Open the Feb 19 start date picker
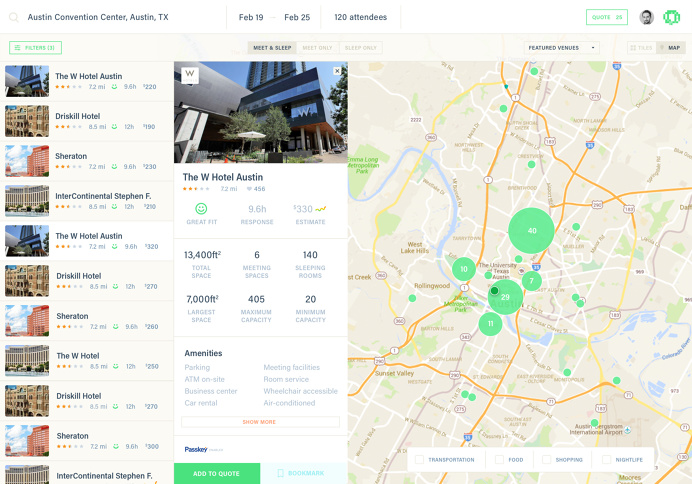Viewport: 692px width, 484px height. [251, 17]
